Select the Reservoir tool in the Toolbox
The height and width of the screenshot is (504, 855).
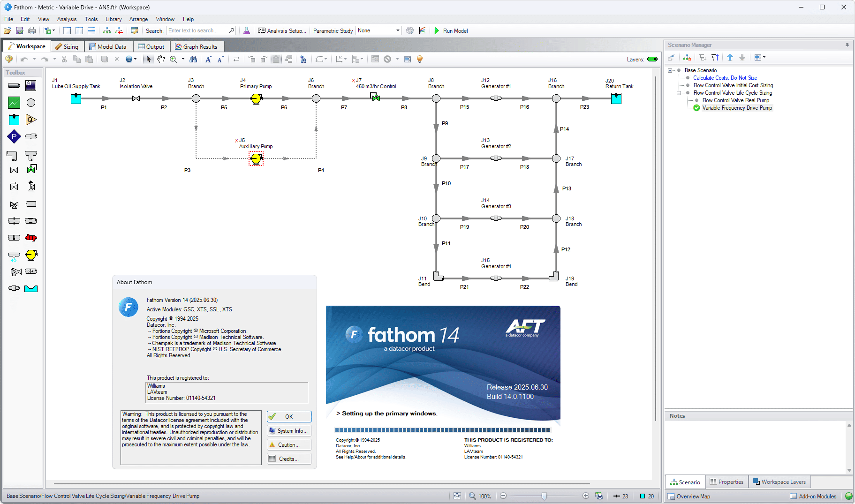[14, 119]
